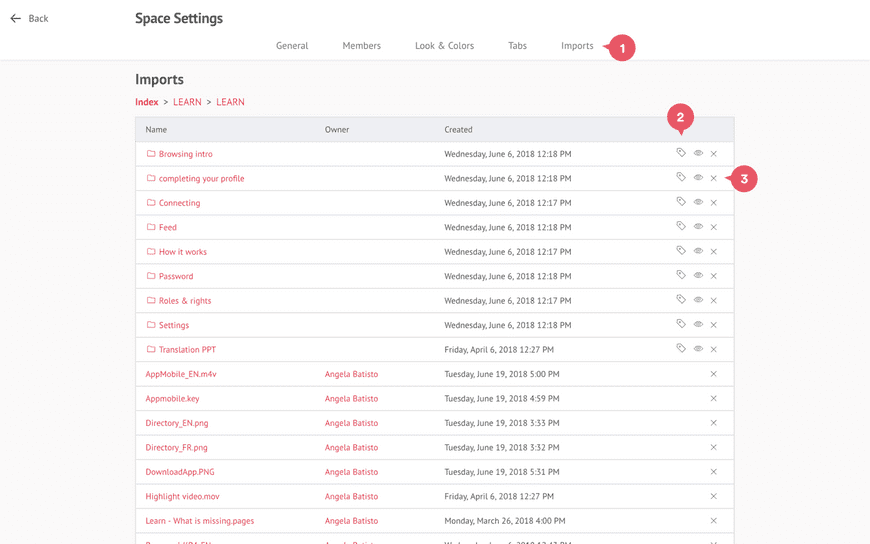
Task: Toggle visibility eye for Browsing intro folder
Action: (698, 153)
